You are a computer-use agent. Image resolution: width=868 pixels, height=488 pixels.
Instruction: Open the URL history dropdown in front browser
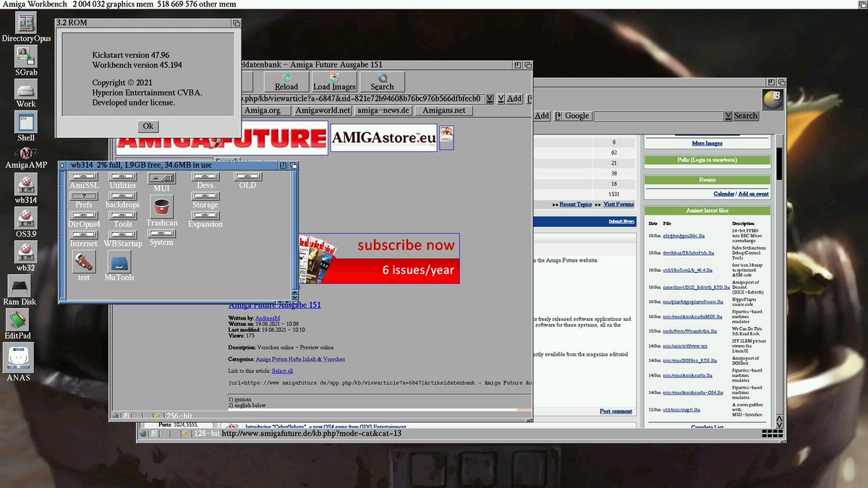point(490,98)
